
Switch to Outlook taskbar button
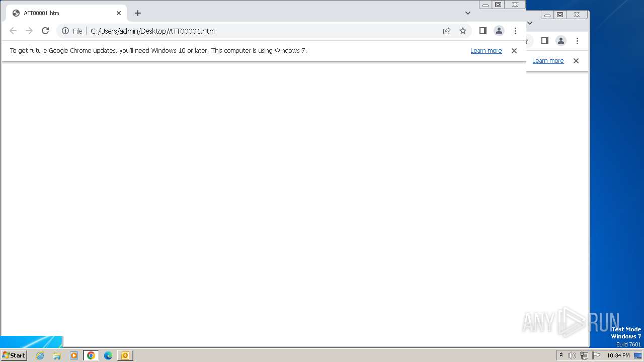(125, 355)
